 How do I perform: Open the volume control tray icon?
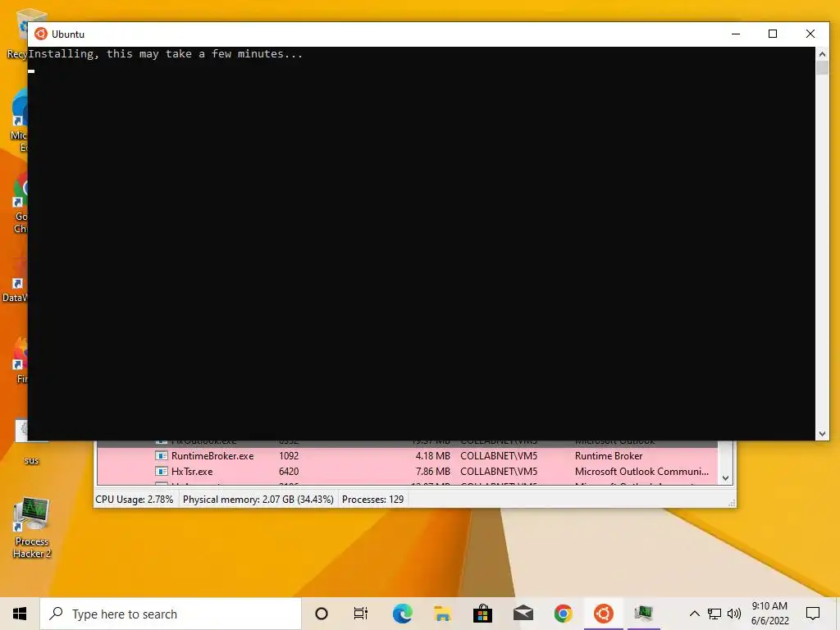click(x=734, y=614)
